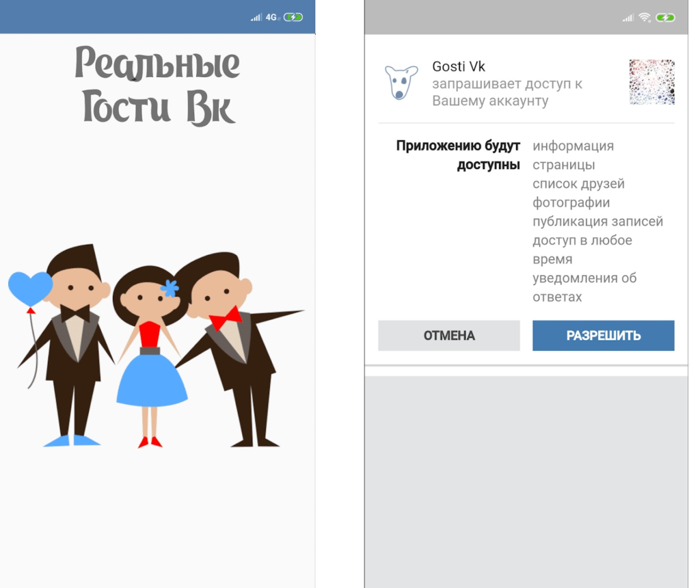Click the публикация записей permission
700x588 pixels.
(x=597, y=222)
